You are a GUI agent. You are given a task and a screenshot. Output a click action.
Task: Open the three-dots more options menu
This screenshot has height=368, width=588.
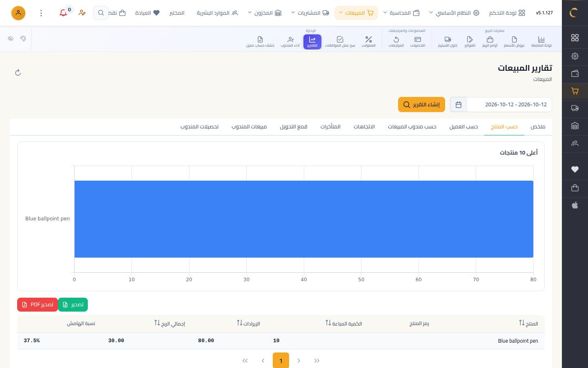[41, 13]
